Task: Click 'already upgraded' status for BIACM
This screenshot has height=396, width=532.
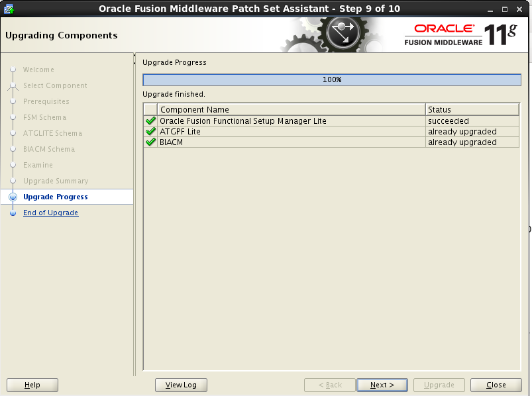Action: pos(472,142)
